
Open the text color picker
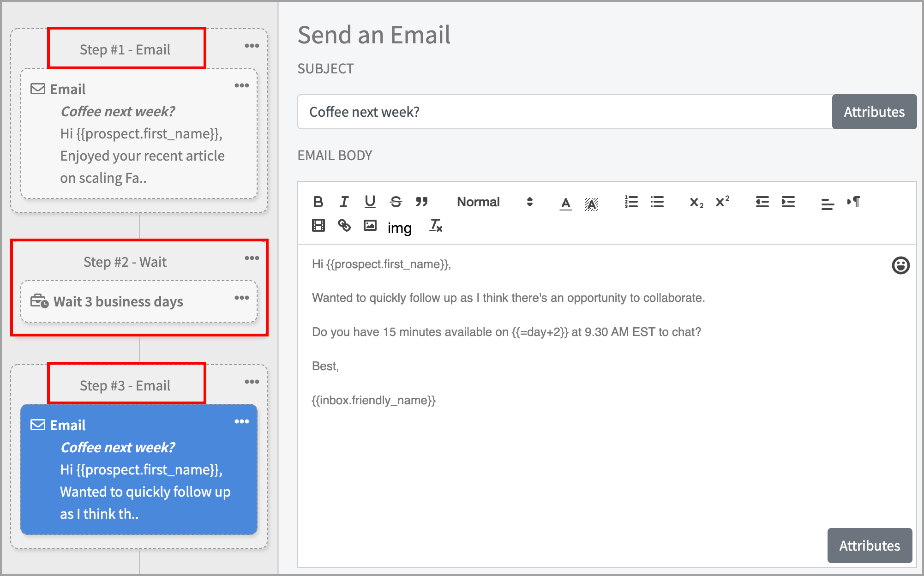[x=565, y=203]
